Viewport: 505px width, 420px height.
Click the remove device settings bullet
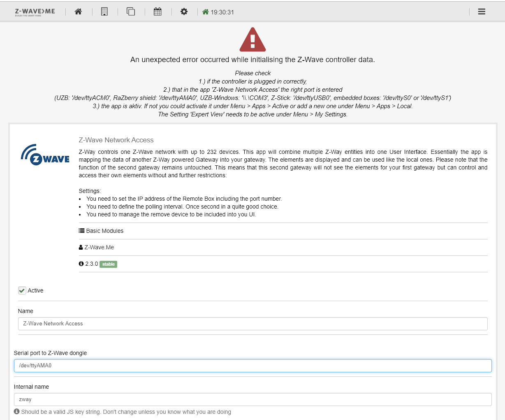pyautogui.click(x=171, y=214)
